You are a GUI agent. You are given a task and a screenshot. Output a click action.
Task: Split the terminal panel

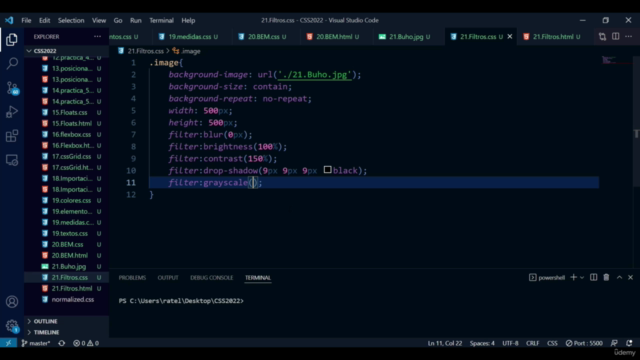point(593,278)
